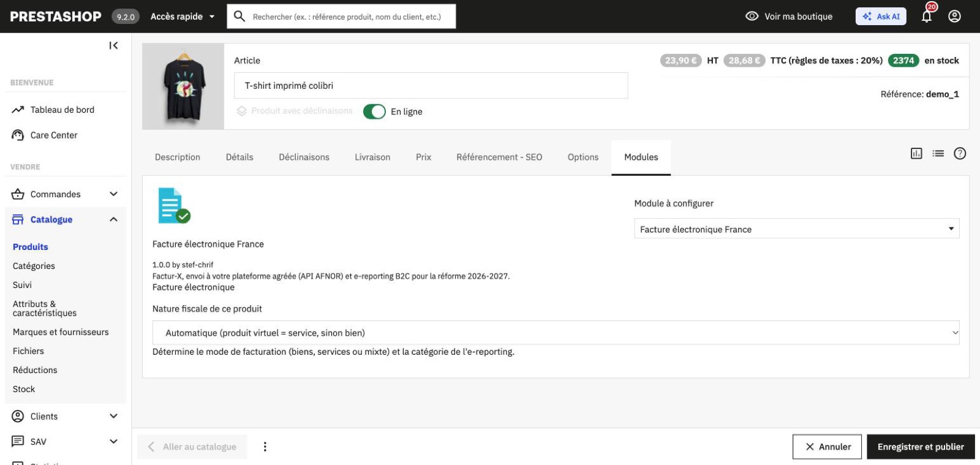The image size is (980, 465).
Task: Switch to the Description tab
Action: pos(178,157)
